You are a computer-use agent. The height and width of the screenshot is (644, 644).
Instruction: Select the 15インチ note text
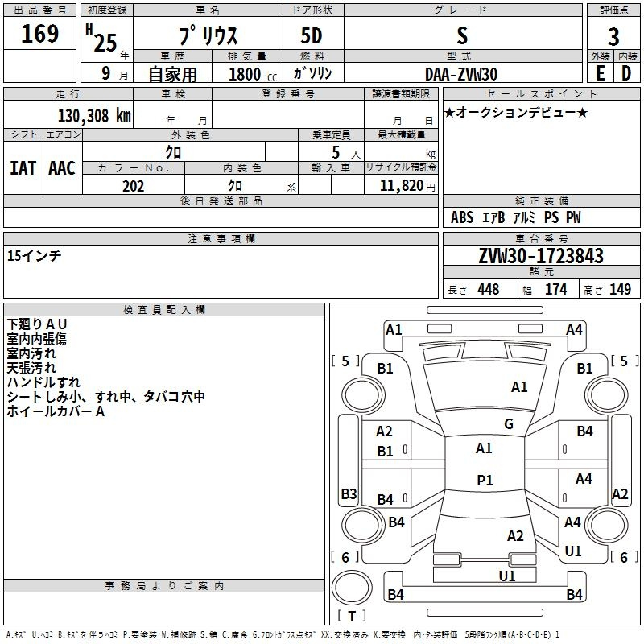(x=35, y=255)
